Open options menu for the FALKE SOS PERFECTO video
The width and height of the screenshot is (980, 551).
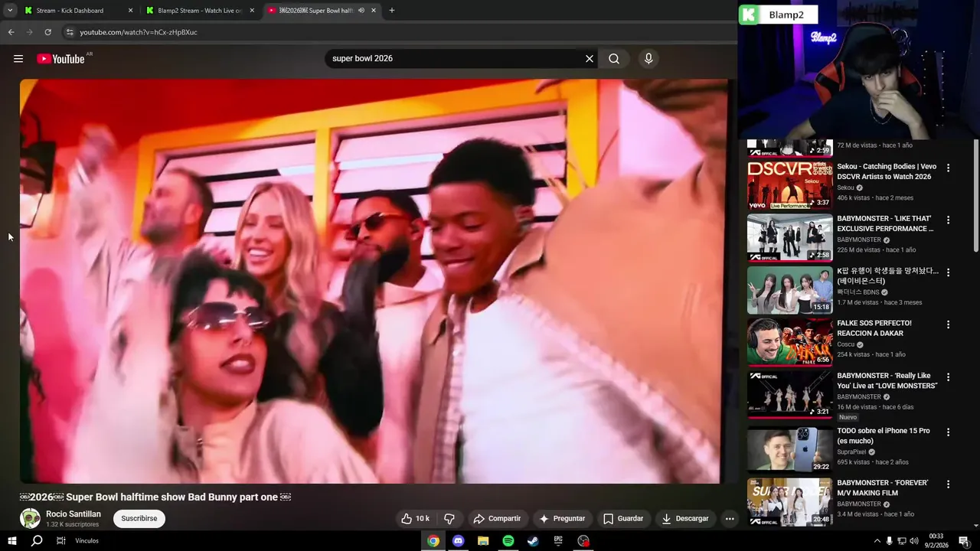click(948, 324)
